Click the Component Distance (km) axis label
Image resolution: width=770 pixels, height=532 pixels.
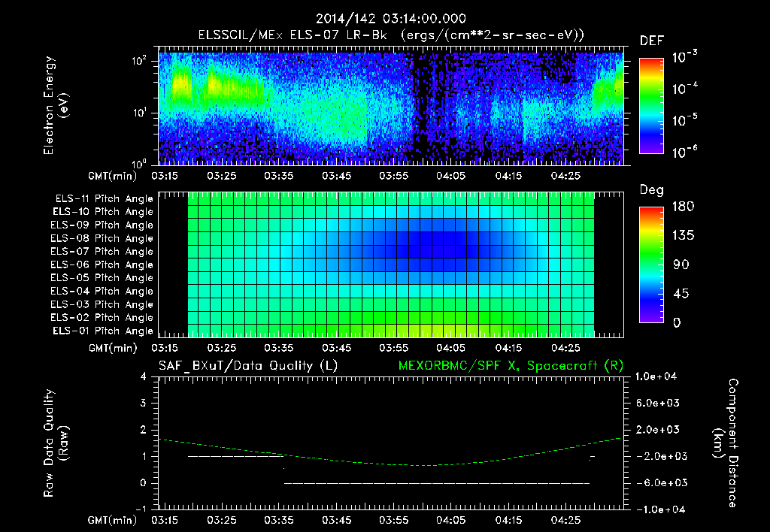(x=726, y=443)
